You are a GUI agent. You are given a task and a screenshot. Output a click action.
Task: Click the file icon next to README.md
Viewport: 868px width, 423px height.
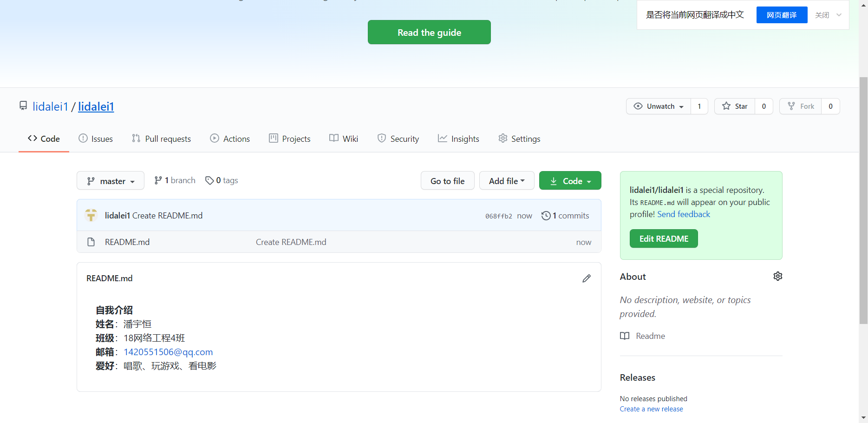(91, 242)
